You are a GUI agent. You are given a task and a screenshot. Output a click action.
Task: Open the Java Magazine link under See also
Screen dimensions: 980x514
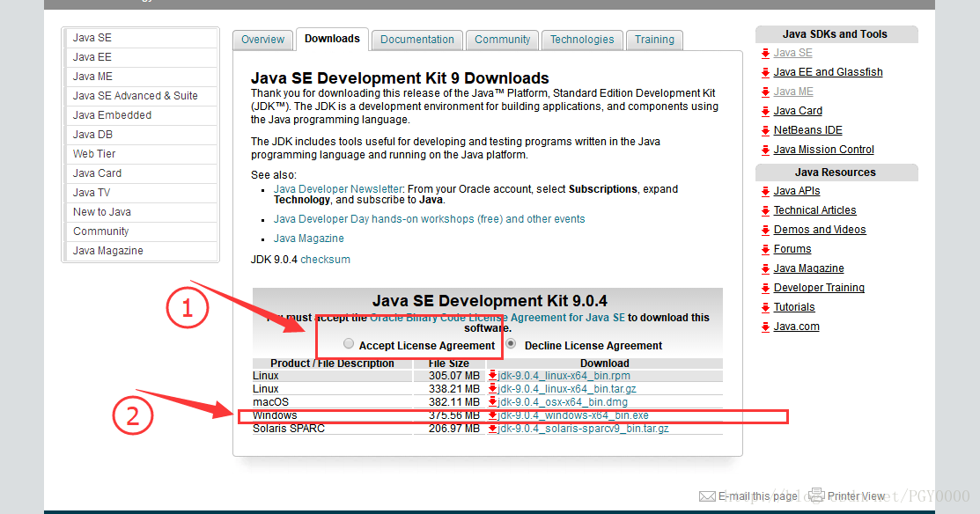[309, 238]
